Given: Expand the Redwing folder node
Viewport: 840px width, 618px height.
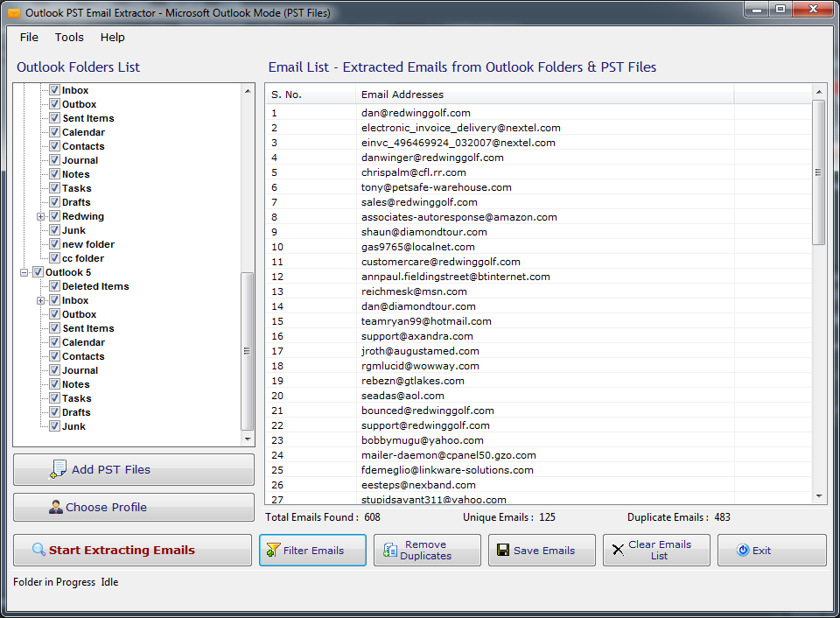Looking at the screenshot, I should pyautogui.click(x=41, y=216).
